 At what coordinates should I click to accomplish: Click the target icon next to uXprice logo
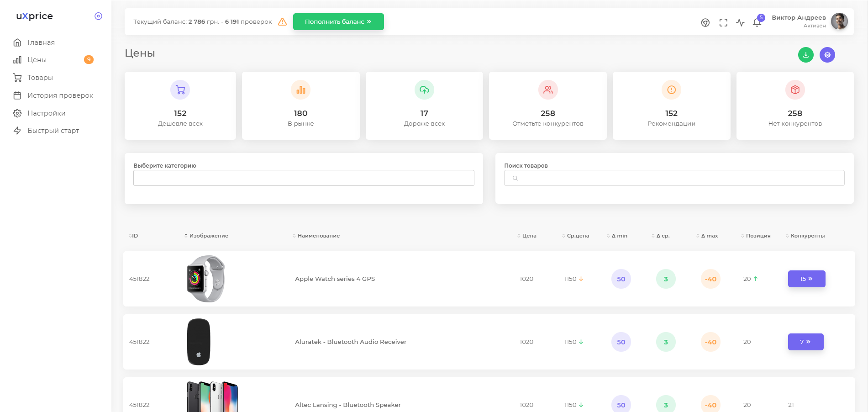click(x=98, y=16)
